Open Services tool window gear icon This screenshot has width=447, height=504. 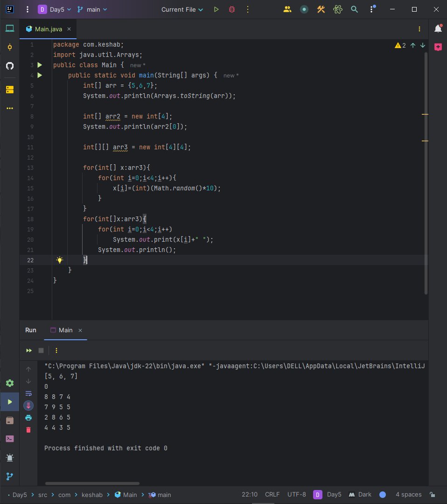click(10, 383)
